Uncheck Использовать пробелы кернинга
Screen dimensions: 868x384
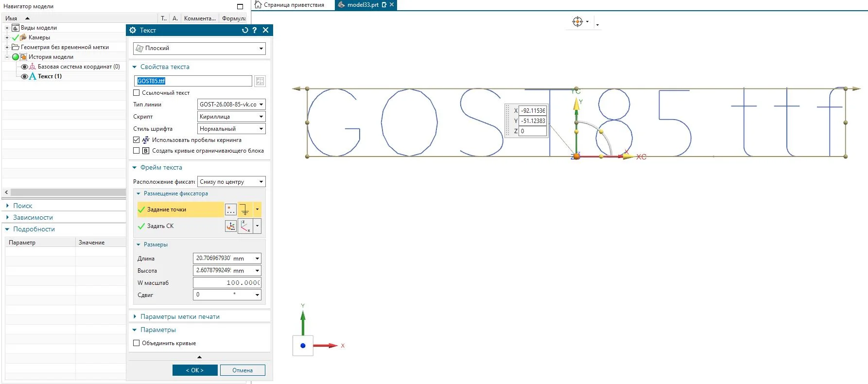click(137, 140)
